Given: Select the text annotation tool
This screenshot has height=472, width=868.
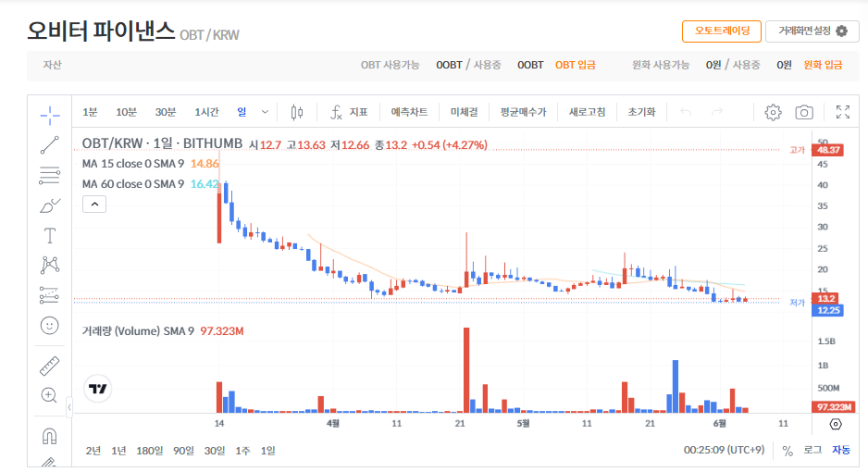Looking at the screenshot, I should click(50, 236).
